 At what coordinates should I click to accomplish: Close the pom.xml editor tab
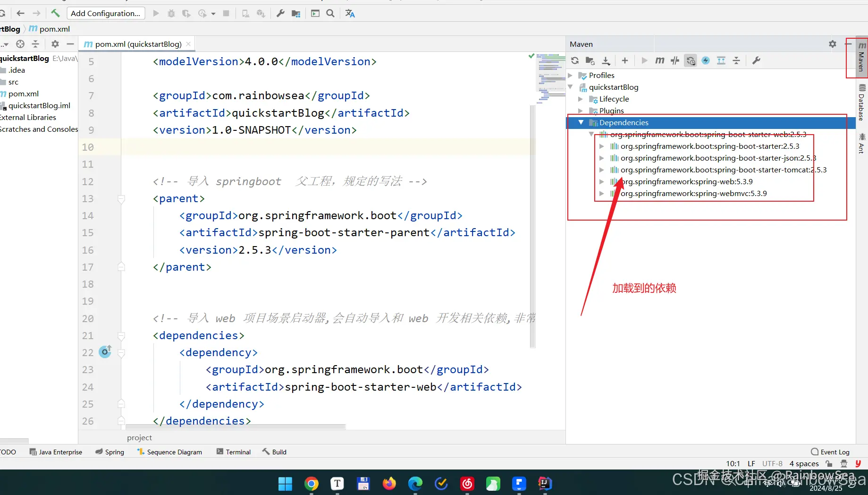click(188, 44)
